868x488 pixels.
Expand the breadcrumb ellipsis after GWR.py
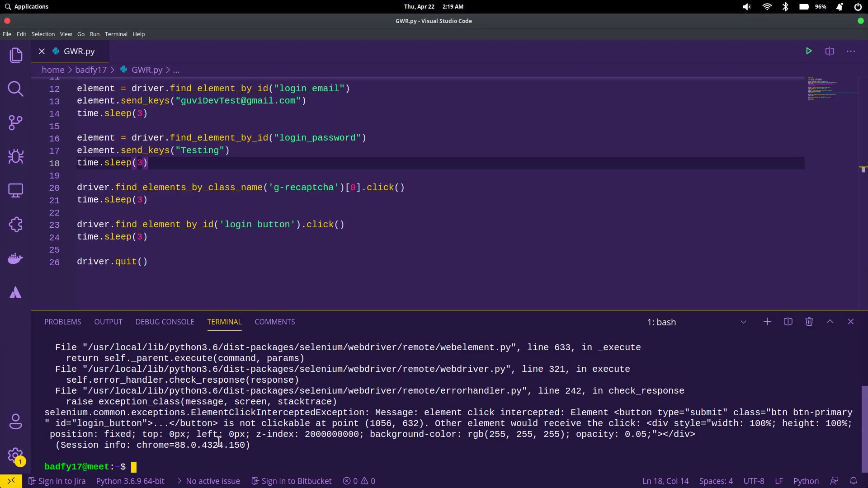coord(176,70)
